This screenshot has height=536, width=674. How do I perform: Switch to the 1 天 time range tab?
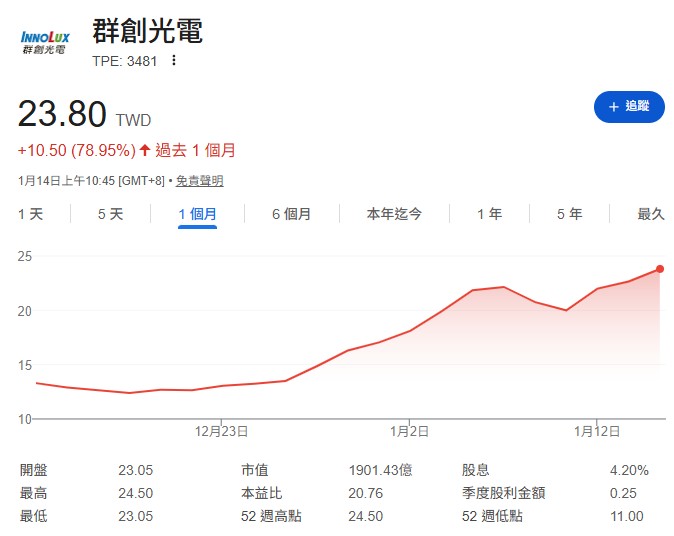pos(31,214)
